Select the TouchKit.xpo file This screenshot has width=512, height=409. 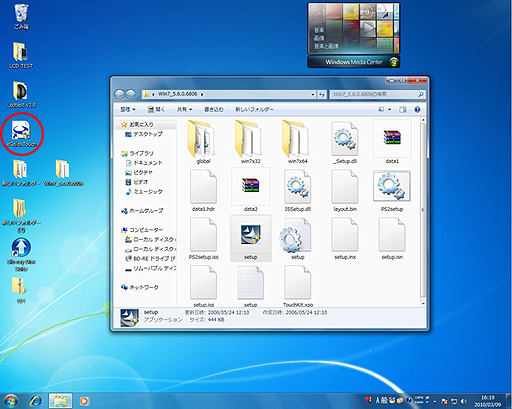point(297,286)
